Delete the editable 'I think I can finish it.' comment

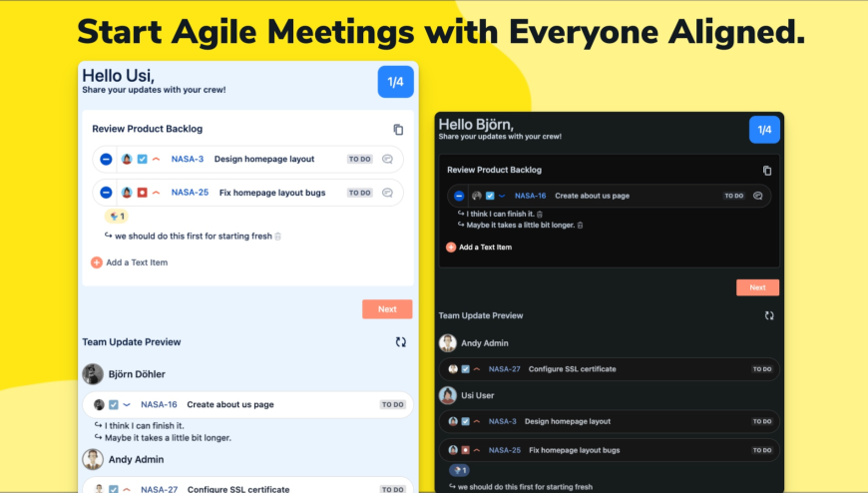(540, 214)
